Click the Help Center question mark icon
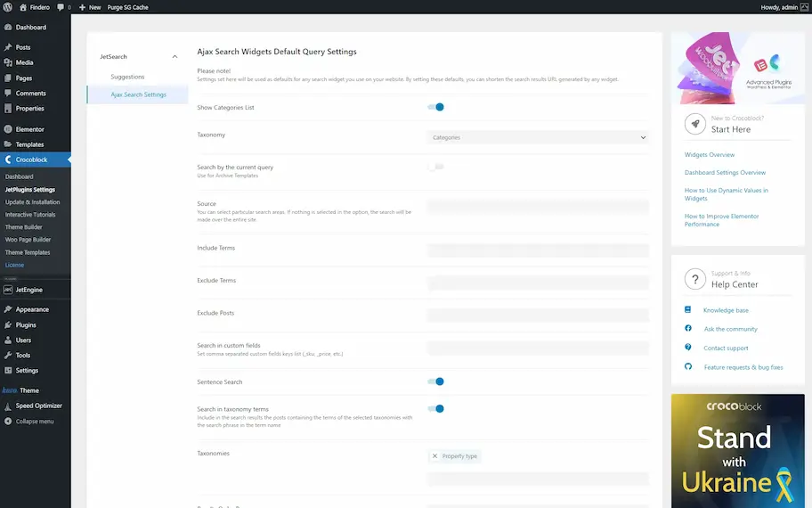Viewport: 812px width, 508px height. (695, 279)
